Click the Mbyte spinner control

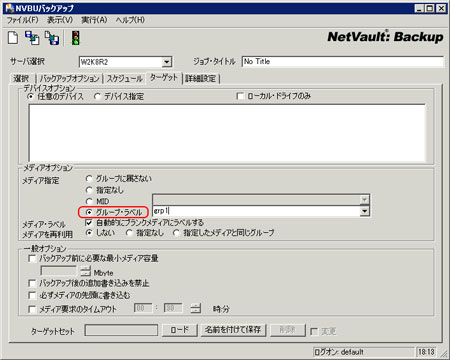[86, 271]
